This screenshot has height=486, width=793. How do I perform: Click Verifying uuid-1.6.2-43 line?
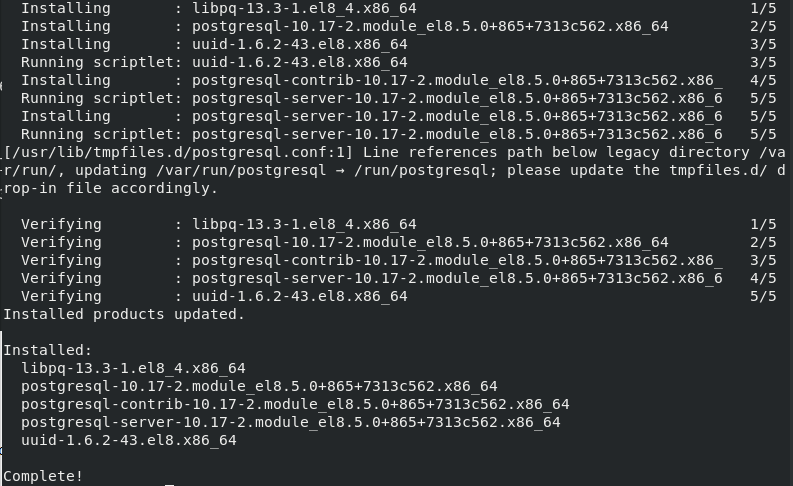point(399,296)
